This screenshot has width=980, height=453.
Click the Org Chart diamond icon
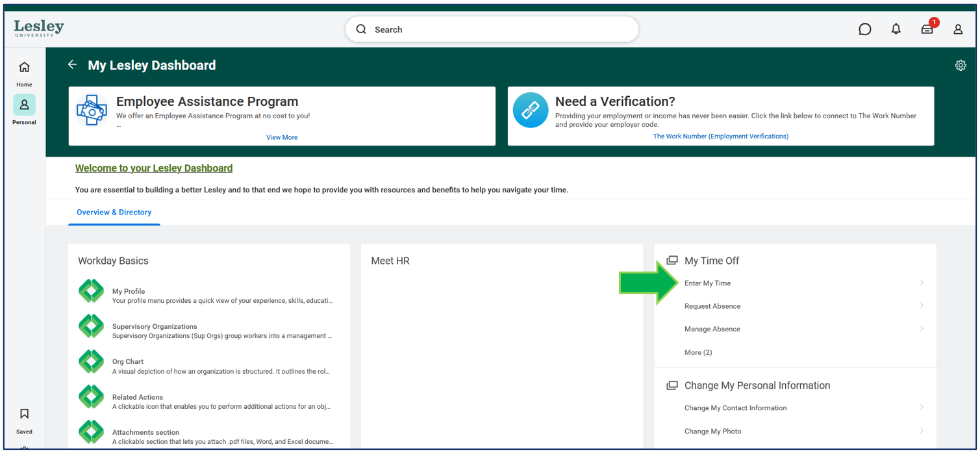pos(92,361)
